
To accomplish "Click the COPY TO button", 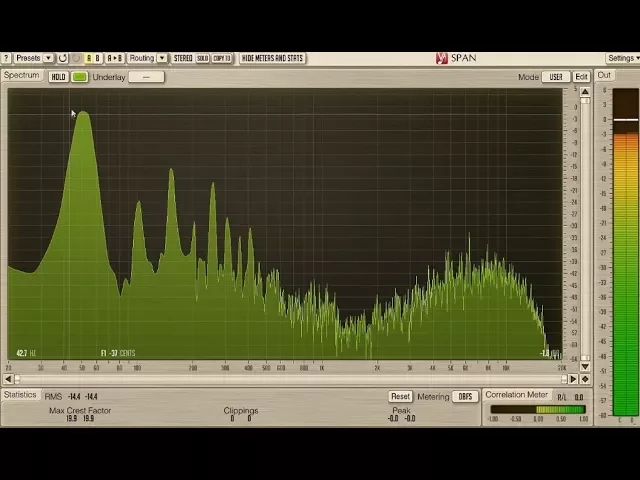I will (222, 58).
